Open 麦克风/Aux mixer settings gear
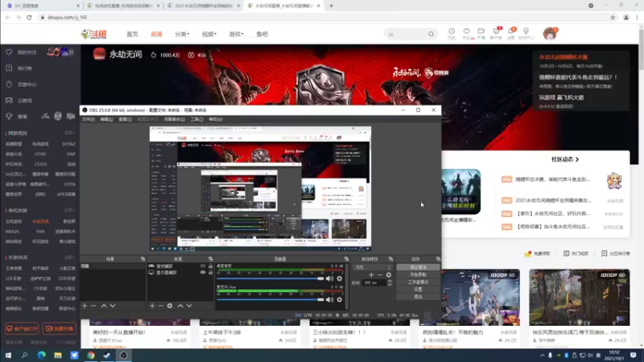The image size is (644, 362). pyautogui.click(x=339, y=299)
